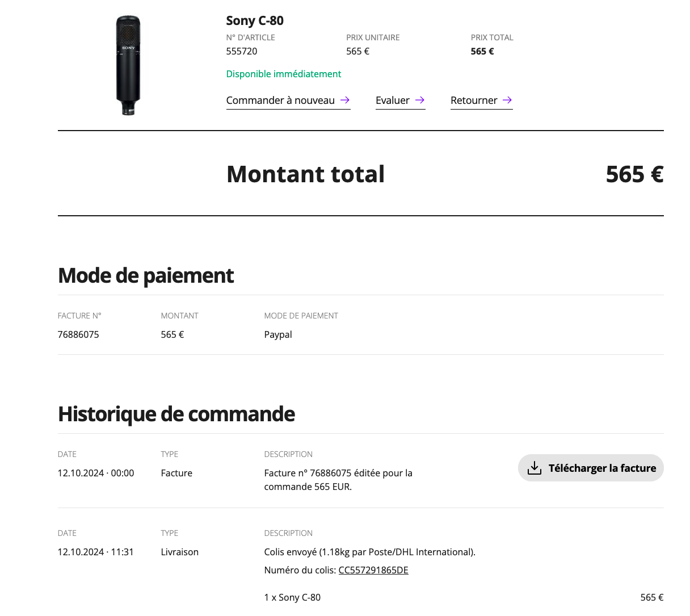This screenshot has width=690, height=616.
Task: Click the 'Montant total' heading
Action: click(x=305, y=174)
